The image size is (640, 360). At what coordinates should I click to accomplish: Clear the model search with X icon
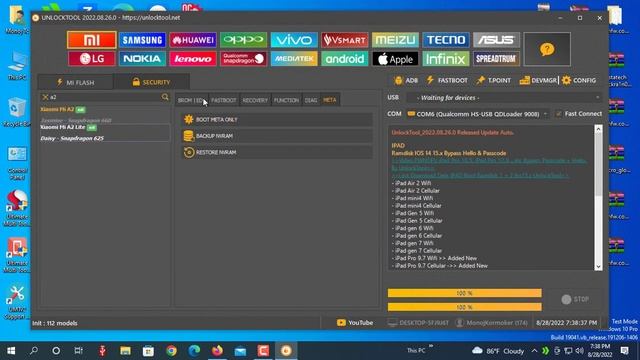[x=45, y=97]
